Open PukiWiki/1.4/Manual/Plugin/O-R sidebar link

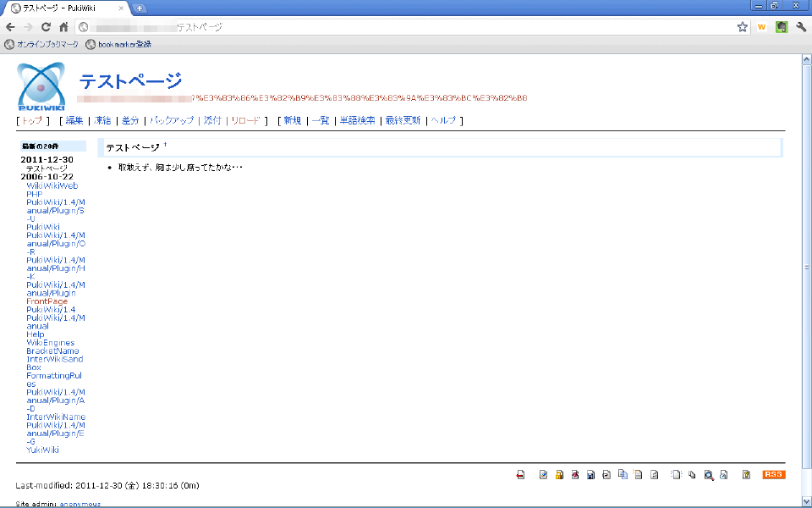coord(56,244)
